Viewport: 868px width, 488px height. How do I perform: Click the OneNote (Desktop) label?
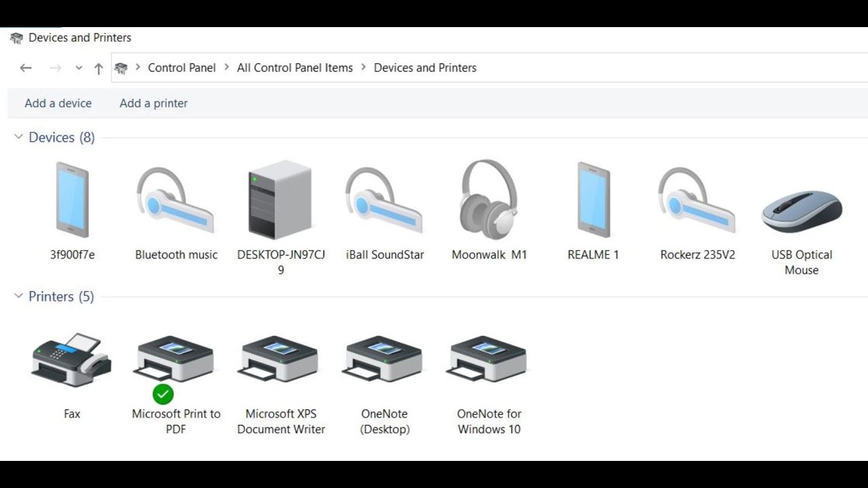coord(384,421)
